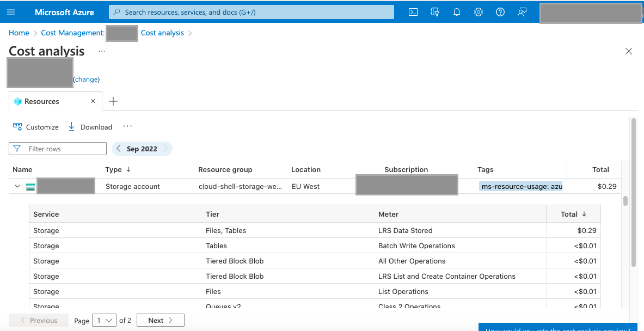This screenshot has width=644, height=331.
Task: Click the Batch Write Operations meter
Action: click(416, 246)
